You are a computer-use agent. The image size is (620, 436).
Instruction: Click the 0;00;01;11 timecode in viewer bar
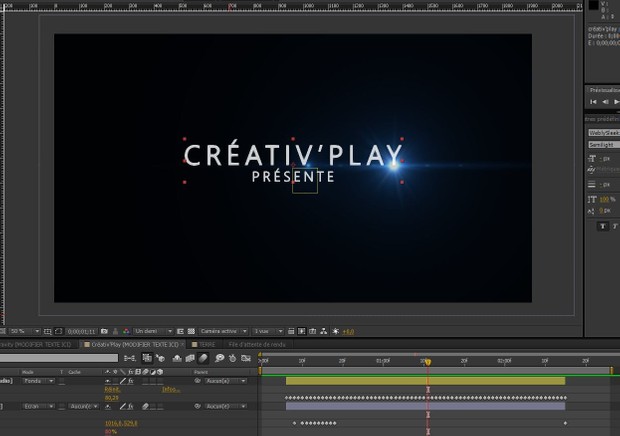coord(81,332)
